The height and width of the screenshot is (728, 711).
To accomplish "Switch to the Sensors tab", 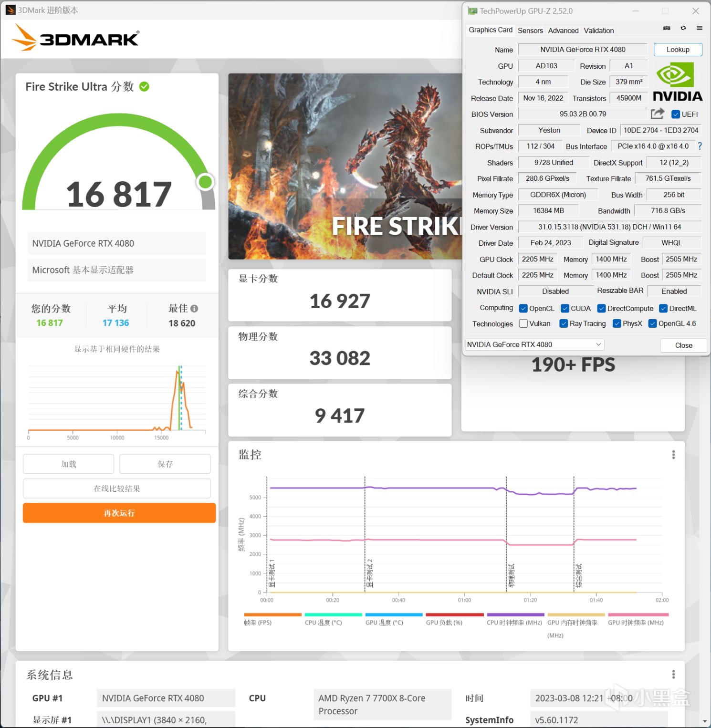I will [x=530, y=31].
